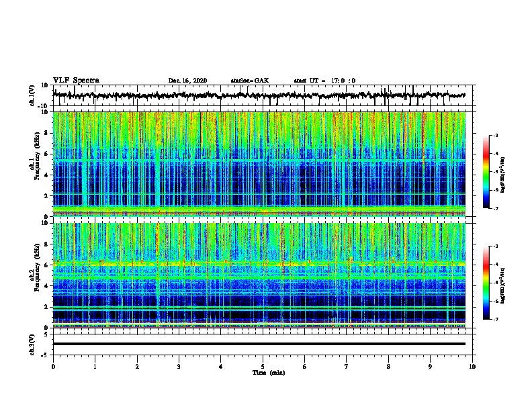The width and height of the screenshot is (532, 411).
Task: Click the "ch.1(V)" vertical axis label
Action: [x=32, y=95]
